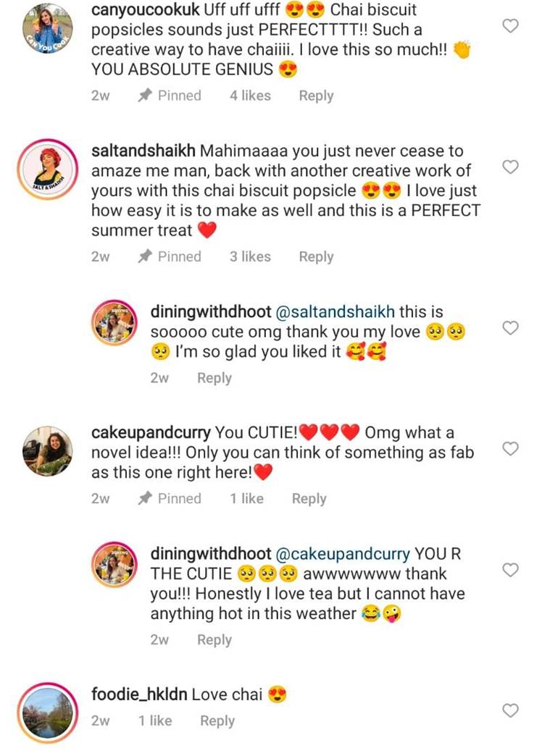Reply to canyoucookuk's comment

(x=316, y=96)
